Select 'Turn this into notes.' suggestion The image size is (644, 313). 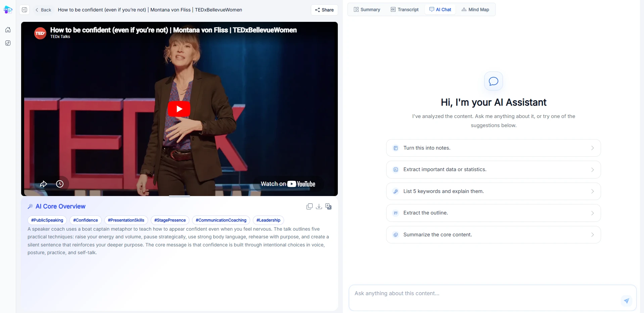(x=493, y=148)
